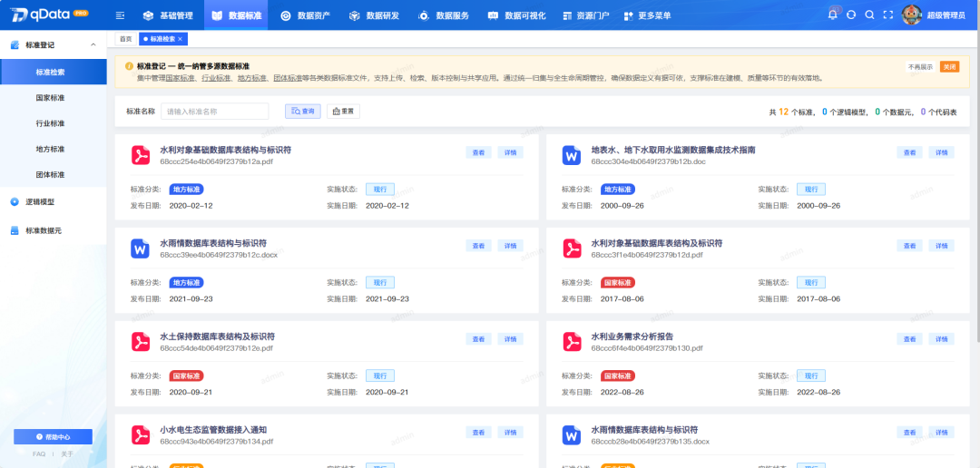Open 数据可视化 in the top navigation

516,15
